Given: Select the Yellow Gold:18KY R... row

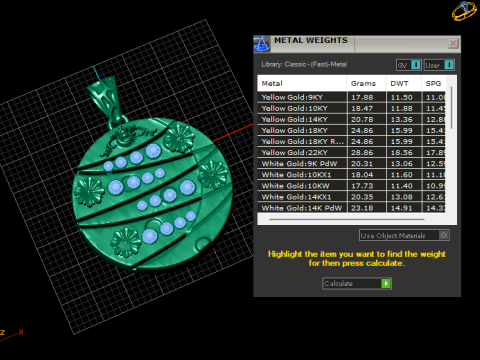Looking at the screenshot, I should coord(351,141).
